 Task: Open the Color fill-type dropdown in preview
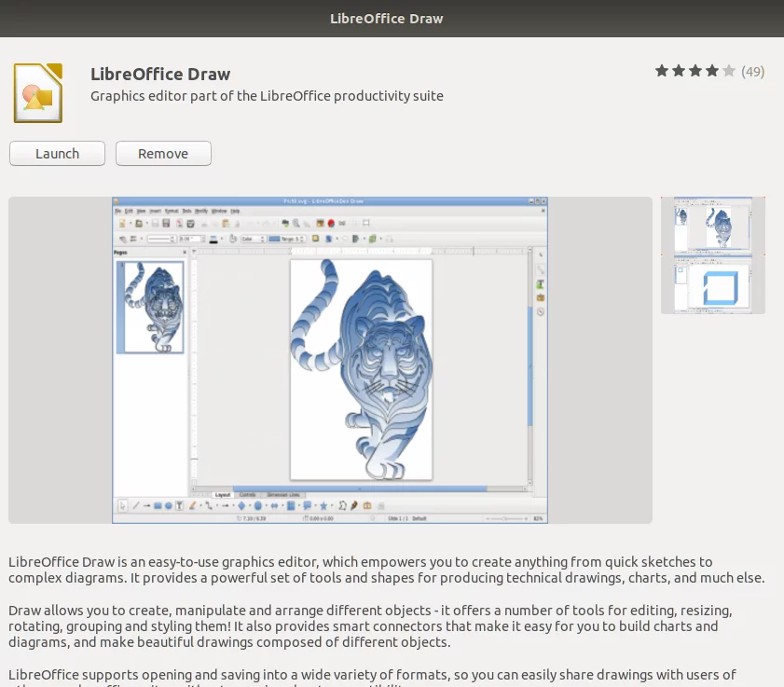(x=253, y=239)
